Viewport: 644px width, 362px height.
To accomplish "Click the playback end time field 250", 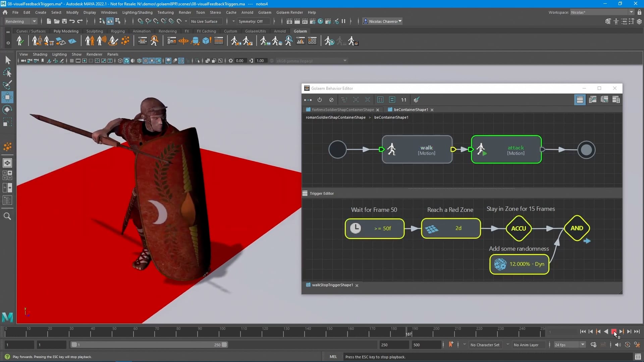I will coord(393,345).
